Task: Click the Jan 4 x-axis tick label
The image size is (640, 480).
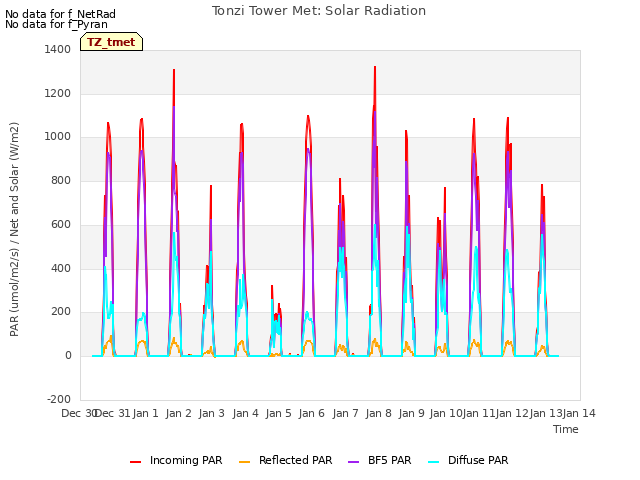Action: coord(245,413)
